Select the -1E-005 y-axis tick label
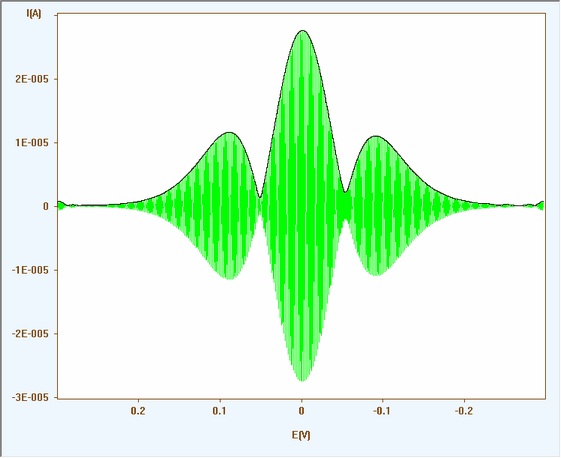Screen dimensions: 561x458 (x=30, y=270)
